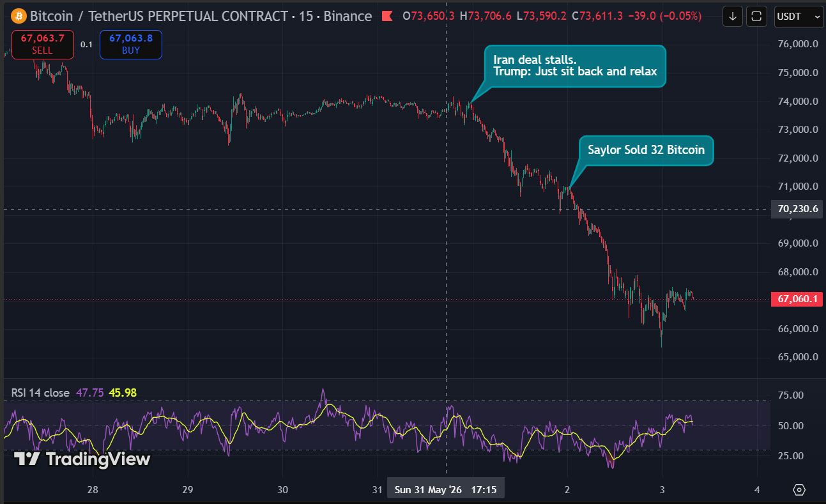This screenshot has height=504, width=826.
Task: Open the USDT currency dropdown
Action: pyautogui.click(x=799, y=17)
